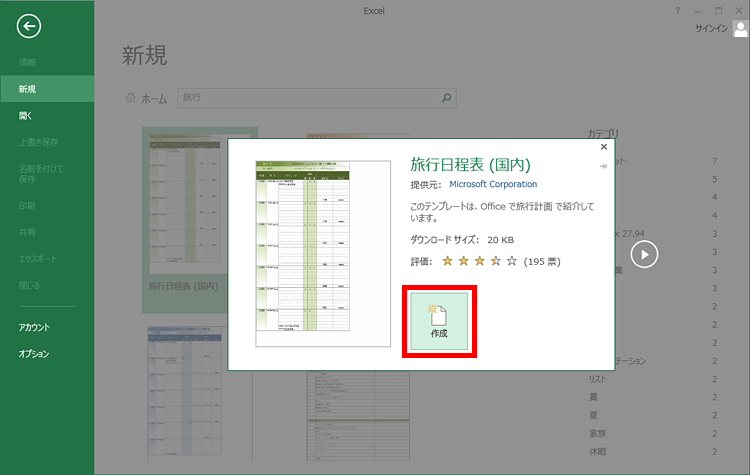
Task: Click the next template arrow button
Action: pyautogui.click(x=644, y=254)
